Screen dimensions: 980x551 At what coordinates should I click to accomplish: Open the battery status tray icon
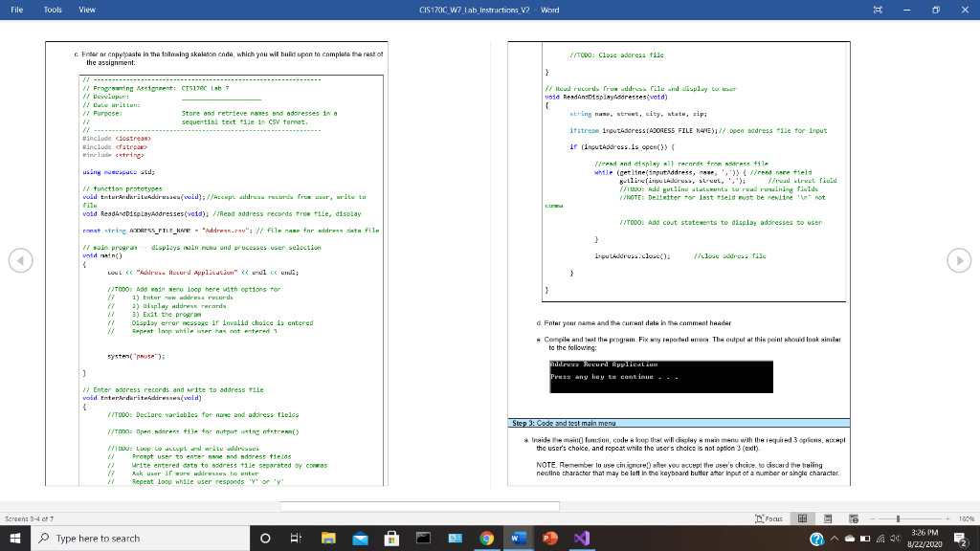coord(865,539)
